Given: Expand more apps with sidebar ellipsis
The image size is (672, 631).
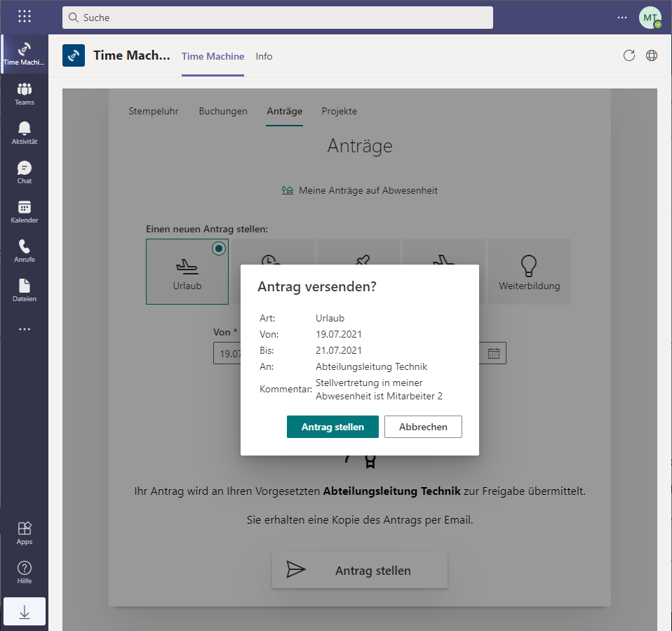Looking at the screenshot, I should (x=25, y=329).
